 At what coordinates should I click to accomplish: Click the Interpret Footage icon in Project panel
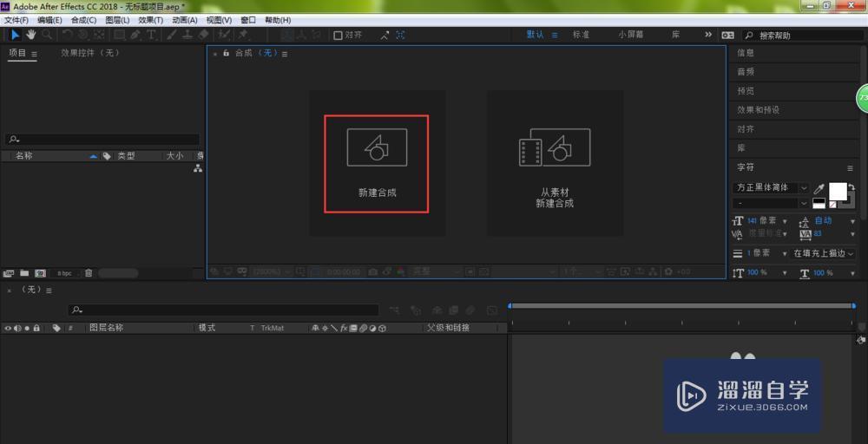9,273
